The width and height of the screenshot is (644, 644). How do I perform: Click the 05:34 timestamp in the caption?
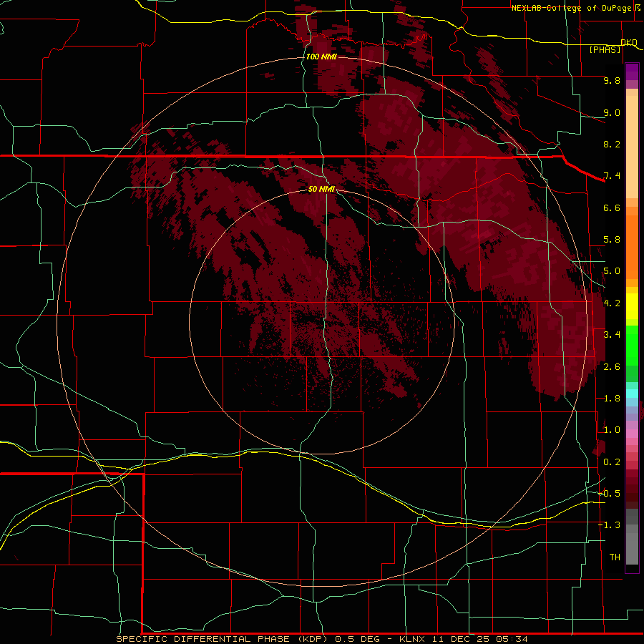[512, 639]
